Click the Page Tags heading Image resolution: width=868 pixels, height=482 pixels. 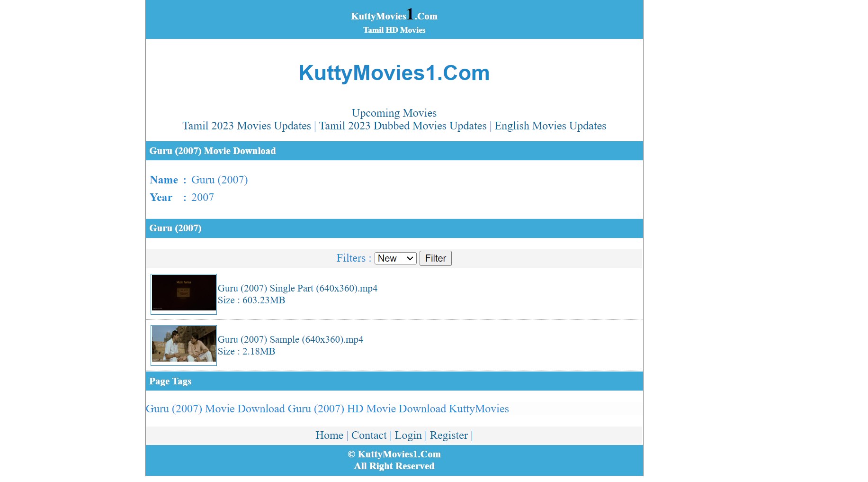170,381
